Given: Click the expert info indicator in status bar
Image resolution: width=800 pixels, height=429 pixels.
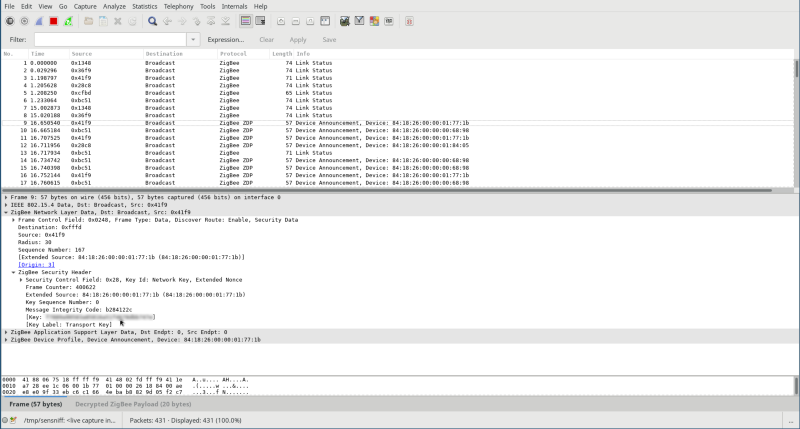Looking at the screenshot, I should tap(5, 420).
